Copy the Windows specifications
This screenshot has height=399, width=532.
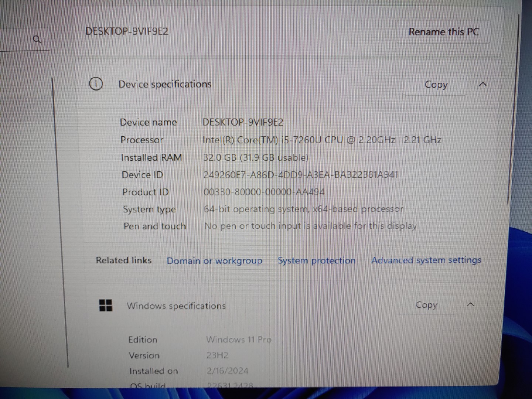pos(426,305)
